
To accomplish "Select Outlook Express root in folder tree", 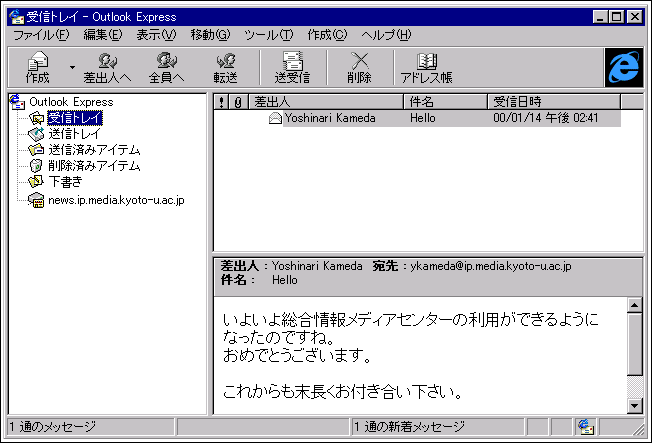I will (x=71, y=102).
